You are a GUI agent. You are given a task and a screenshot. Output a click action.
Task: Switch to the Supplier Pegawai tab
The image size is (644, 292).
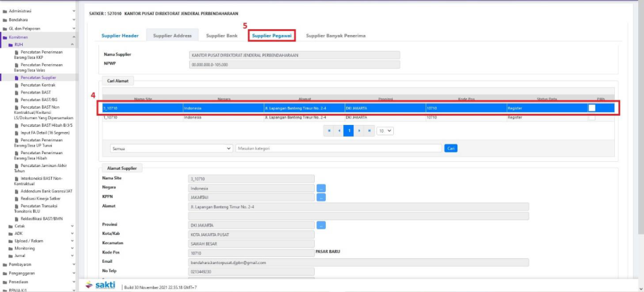(x=272, y=36)
